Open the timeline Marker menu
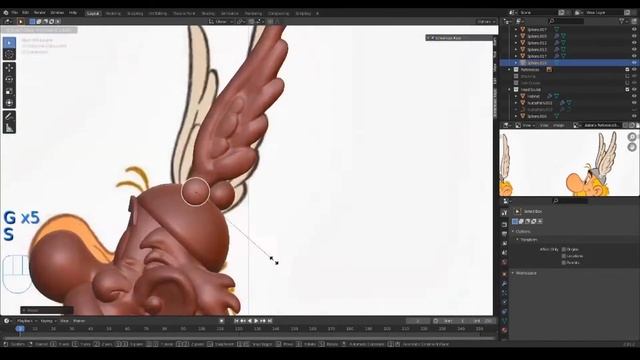This screenshot has width=640, height=360. 79,321
